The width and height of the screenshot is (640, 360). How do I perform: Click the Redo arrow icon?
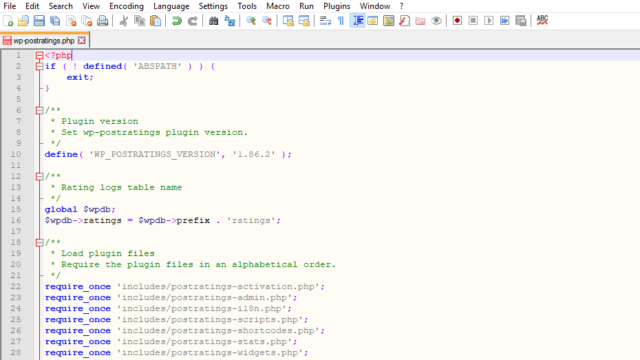point(192,21)
